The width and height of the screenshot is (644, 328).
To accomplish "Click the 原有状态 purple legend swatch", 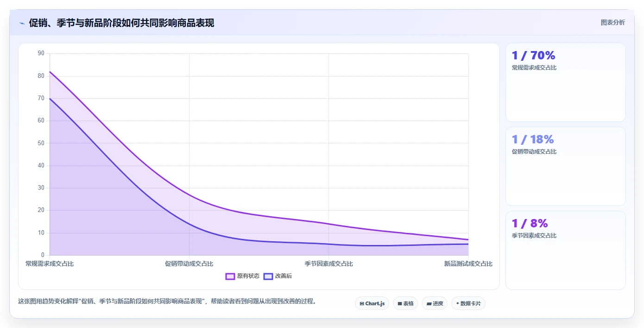I will pos(230,277).
